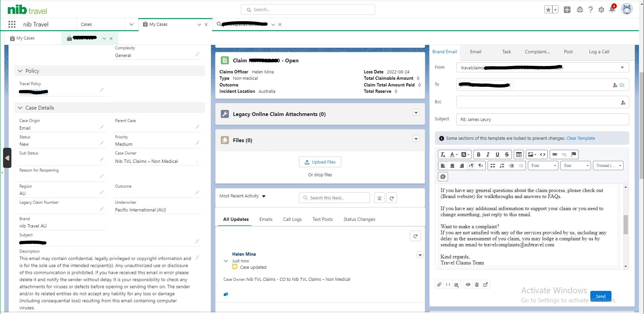Apply italic formatting to the email

point(488,154)
